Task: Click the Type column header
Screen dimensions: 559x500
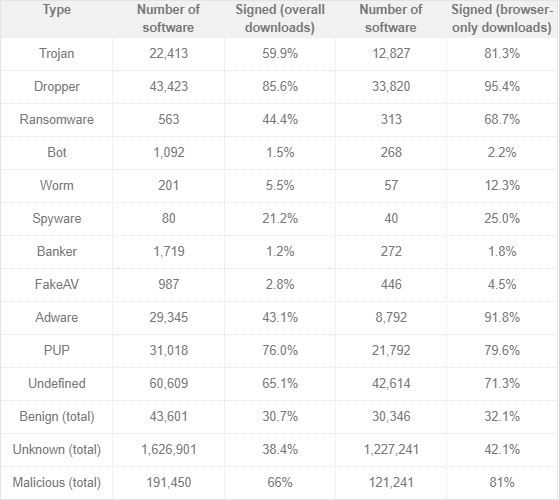Action: click(57, 10)
